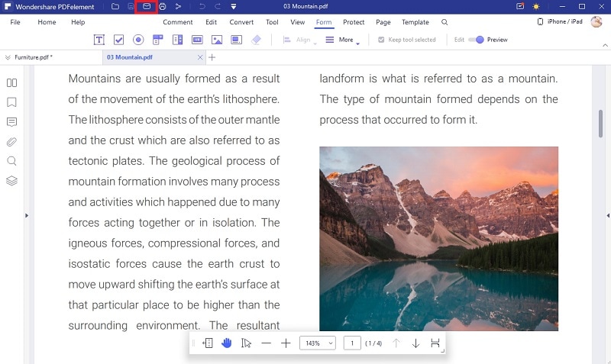Image resolution: width=611 pixels, height=364 pixels.
Task: Open the attachments paperclip panel
Action: (x=11, y=142)
